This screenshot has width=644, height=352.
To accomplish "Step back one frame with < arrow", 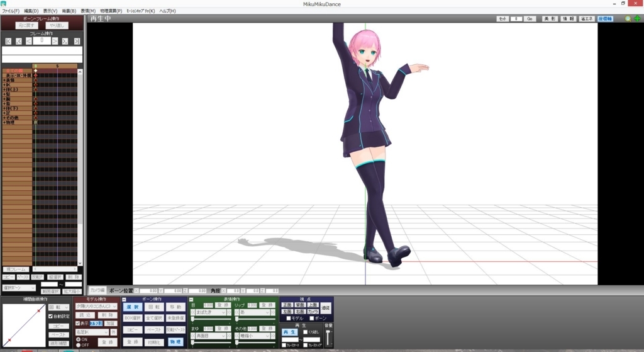I will 28,41.
